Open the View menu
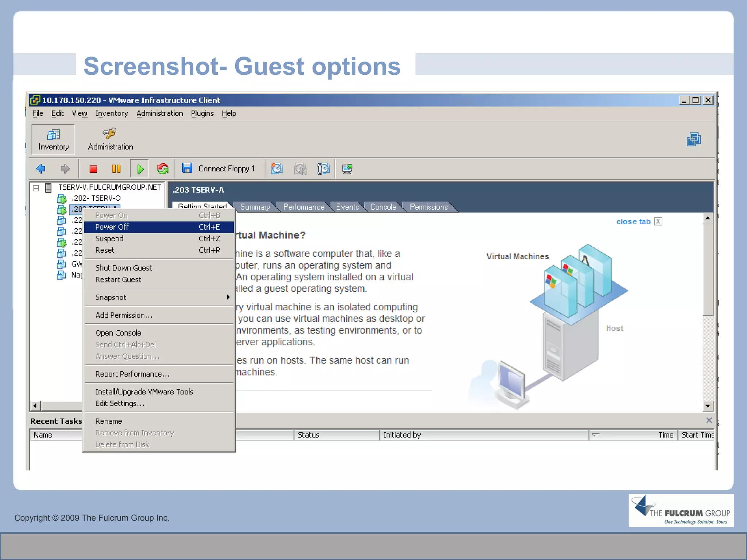This screenshot has height=560, width=747. pyautogui.click(x=80, y=113)
